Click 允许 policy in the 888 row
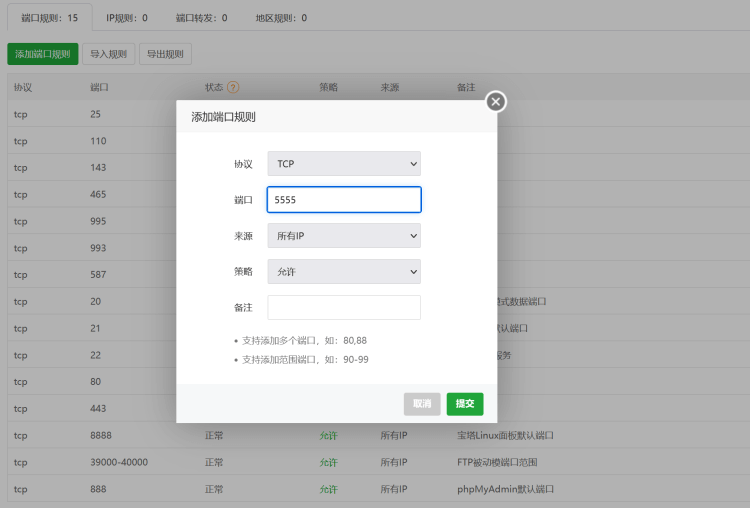 329,489
